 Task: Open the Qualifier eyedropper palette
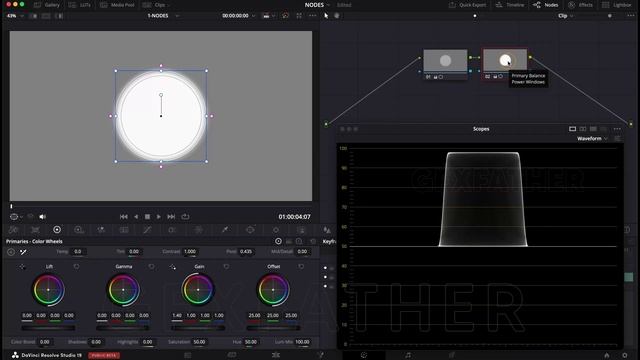[224, 230]
